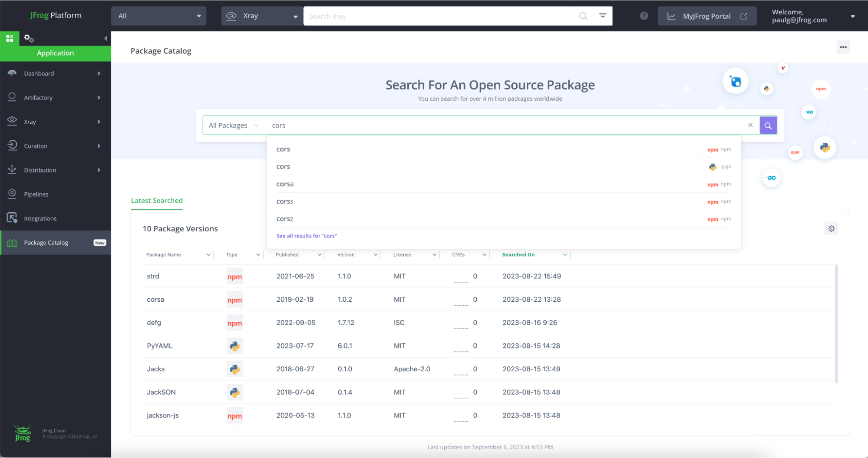
Task: Open the Package Catalog sidebar entry
Action: pos(46,242)
